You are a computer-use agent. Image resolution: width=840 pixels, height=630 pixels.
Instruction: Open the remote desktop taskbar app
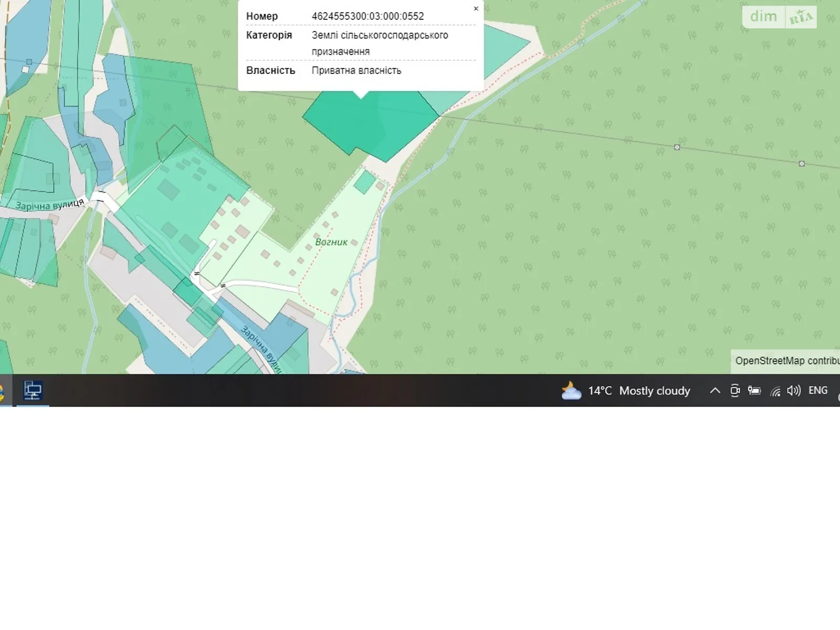click(x=33, y=391)
